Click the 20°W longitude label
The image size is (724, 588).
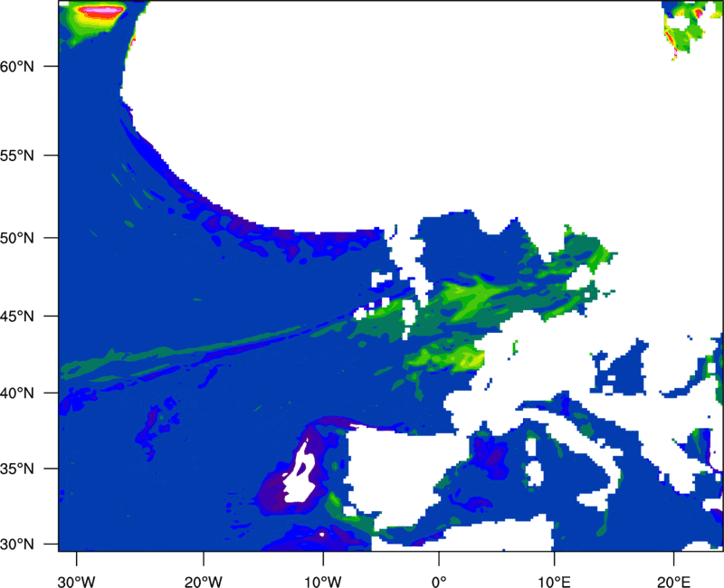[204, 582]
